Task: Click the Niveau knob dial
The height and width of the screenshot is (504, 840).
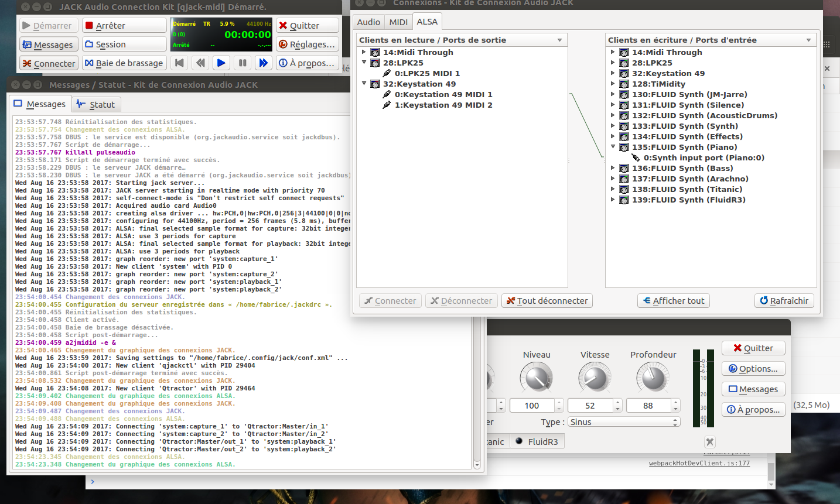Action: 536,378
